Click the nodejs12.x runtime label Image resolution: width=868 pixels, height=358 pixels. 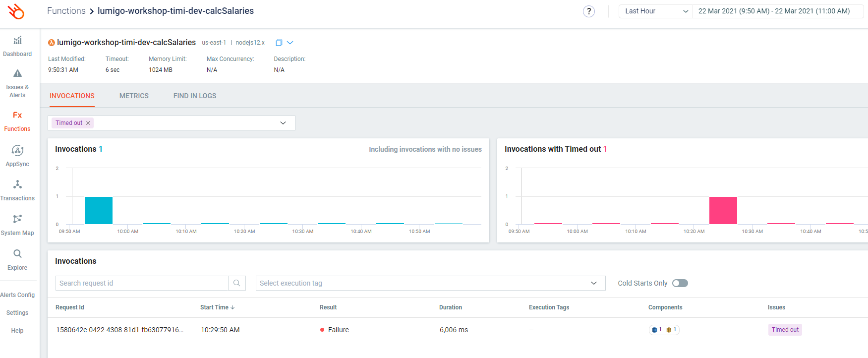[x=250, y=43]
